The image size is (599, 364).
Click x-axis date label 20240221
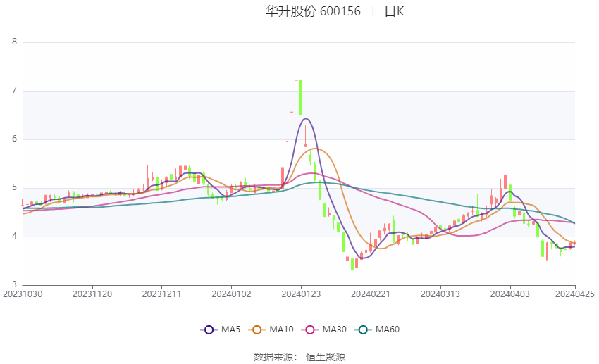[371, 294]
